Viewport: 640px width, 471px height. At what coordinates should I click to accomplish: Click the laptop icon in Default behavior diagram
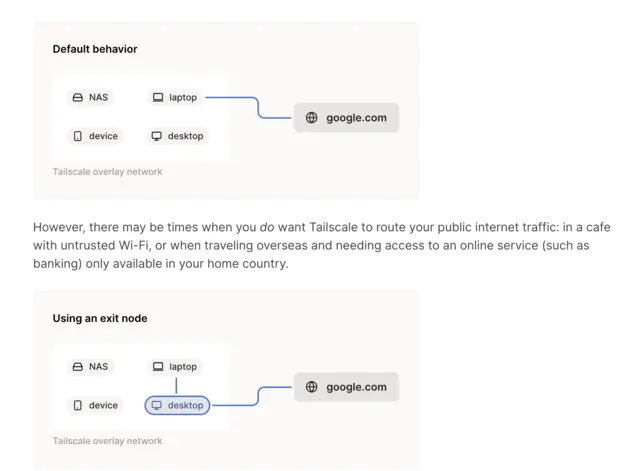158,98
